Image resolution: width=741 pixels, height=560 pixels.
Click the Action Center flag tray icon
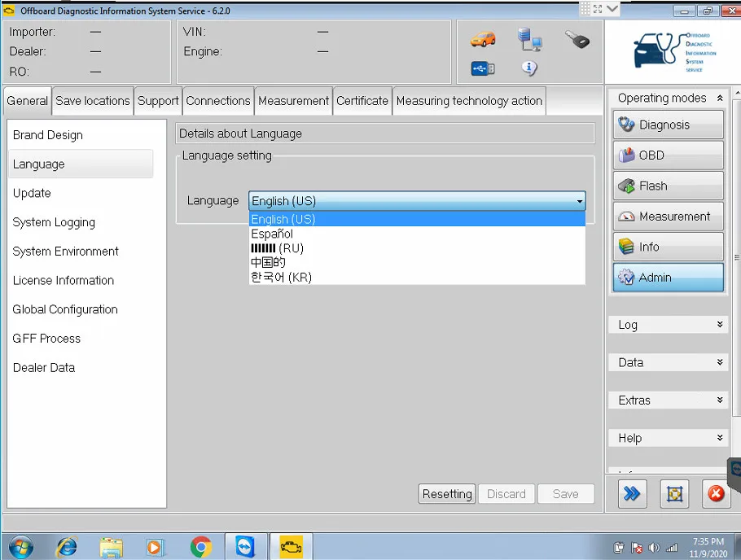point(637,548)
